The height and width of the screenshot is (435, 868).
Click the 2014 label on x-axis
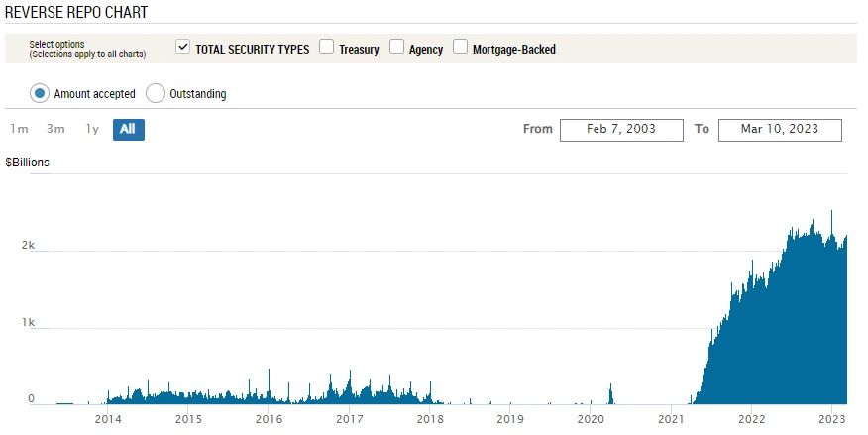coord(107,420)
